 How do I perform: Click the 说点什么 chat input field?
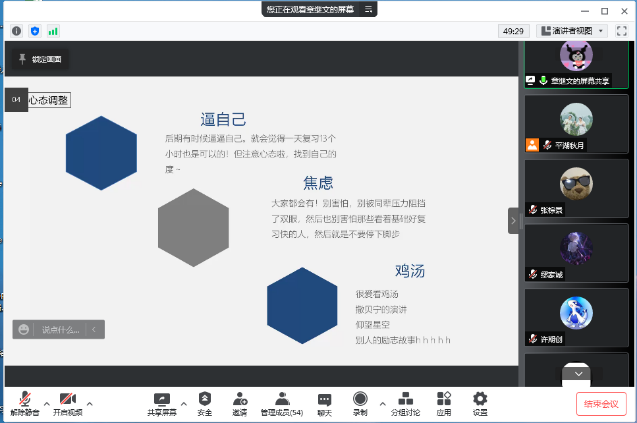pos(60,329)
